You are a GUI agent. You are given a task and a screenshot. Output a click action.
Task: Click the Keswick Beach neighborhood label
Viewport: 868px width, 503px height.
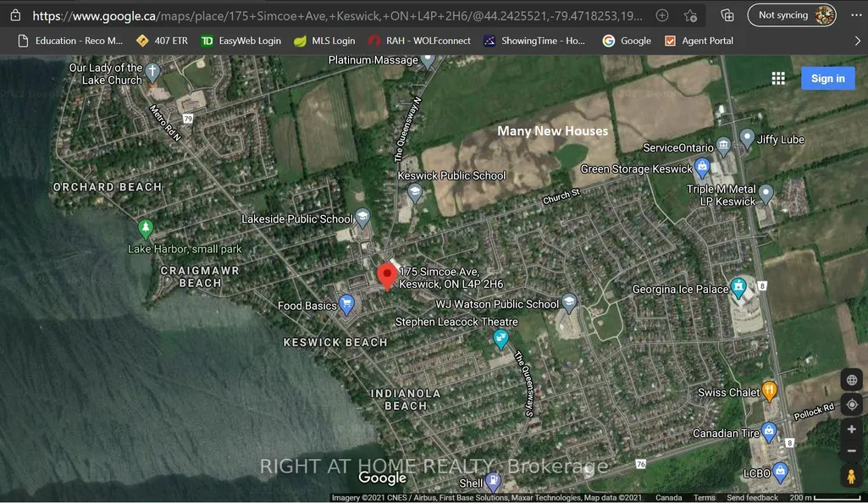[335, 342]
